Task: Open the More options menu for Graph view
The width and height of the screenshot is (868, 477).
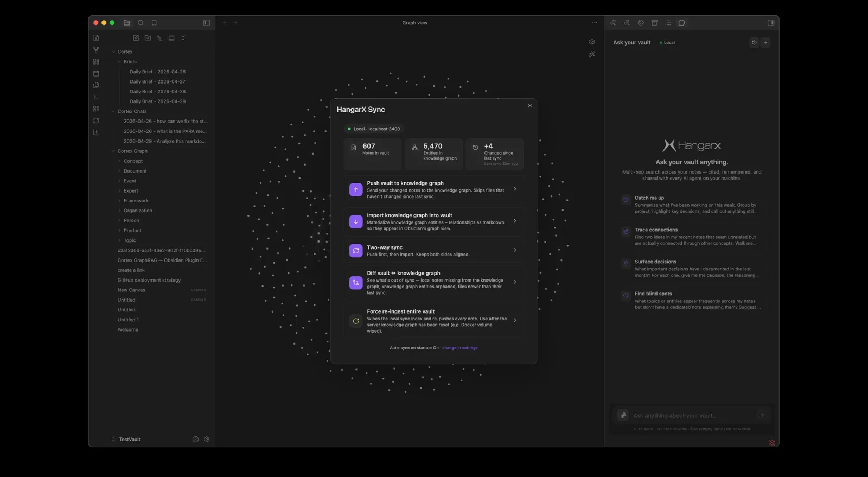Action: [x=595, y=23]
